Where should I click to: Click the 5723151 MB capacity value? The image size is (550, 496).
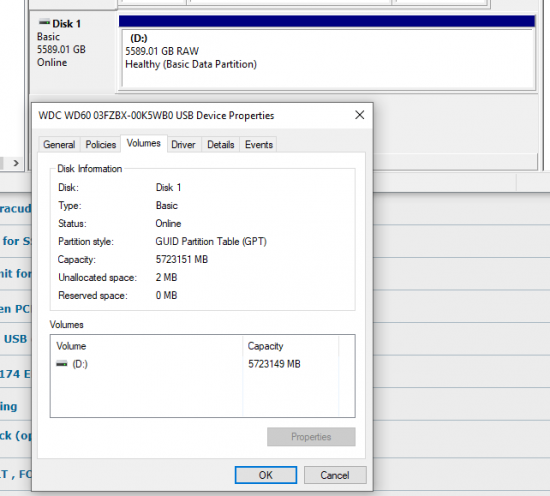(x=182, y=259)
